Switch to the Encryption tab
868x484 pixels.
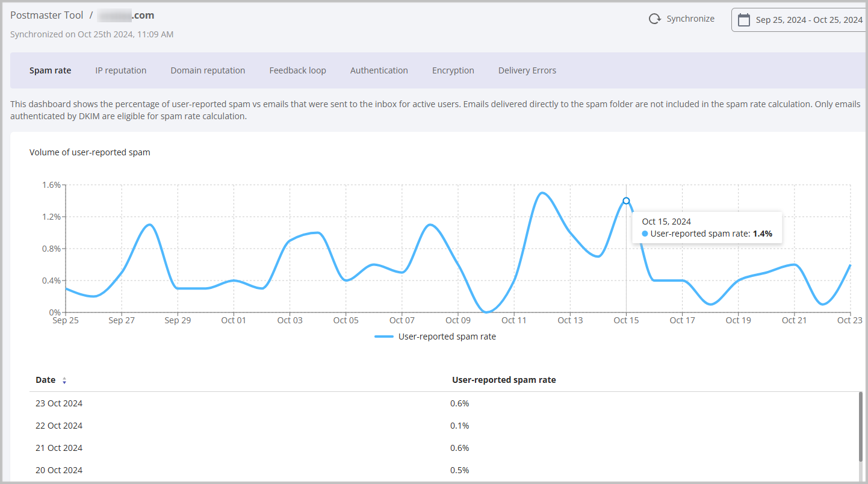pyautogui.click(x=453, y=70)
